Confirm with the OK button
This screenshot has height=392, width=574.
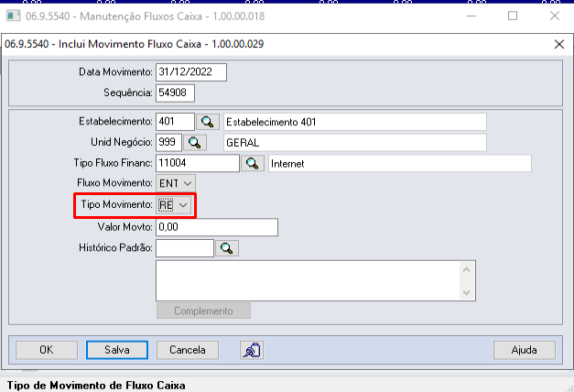pyautogui.click(x=47, y=350)
